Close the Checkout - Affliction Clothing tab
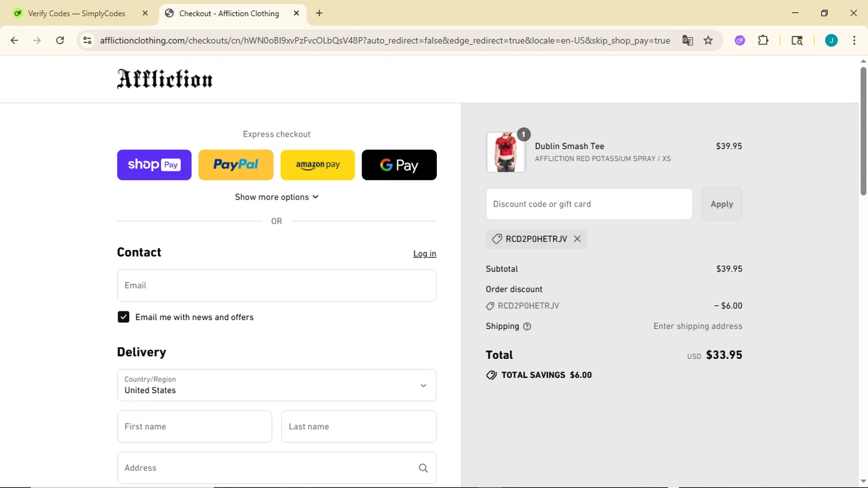The image size is (868, 488). 296,13
